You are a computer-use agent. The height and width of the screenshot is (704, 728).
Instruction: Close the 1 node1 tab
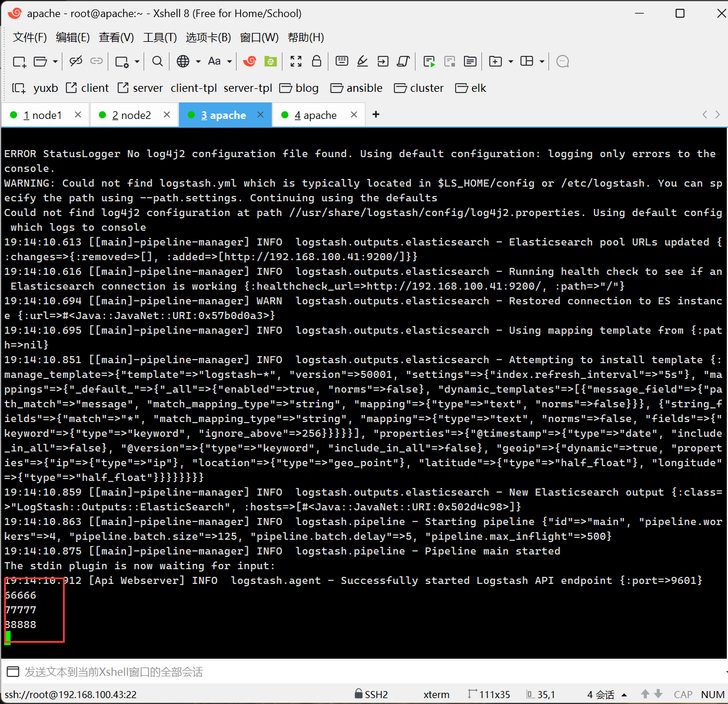point(78,115)
